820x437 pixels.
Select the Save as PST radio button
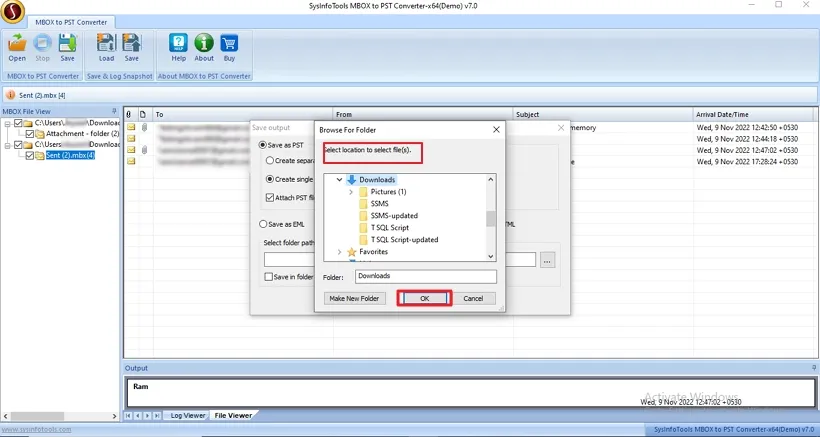[263, 145]
